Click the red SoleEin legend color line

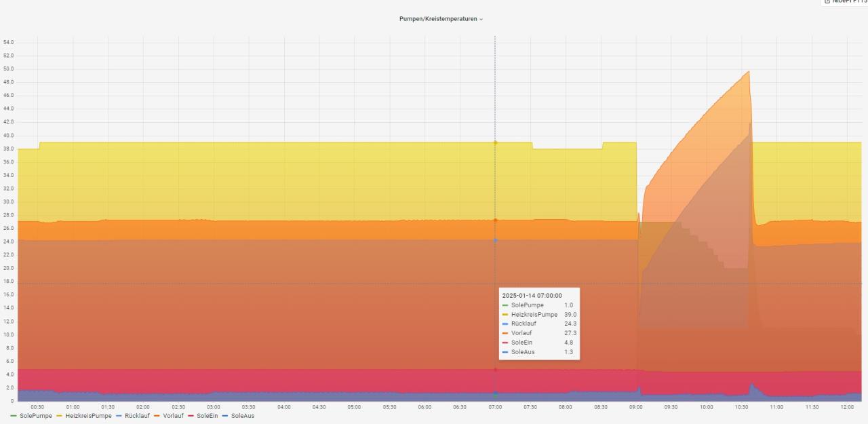(191, 415)
